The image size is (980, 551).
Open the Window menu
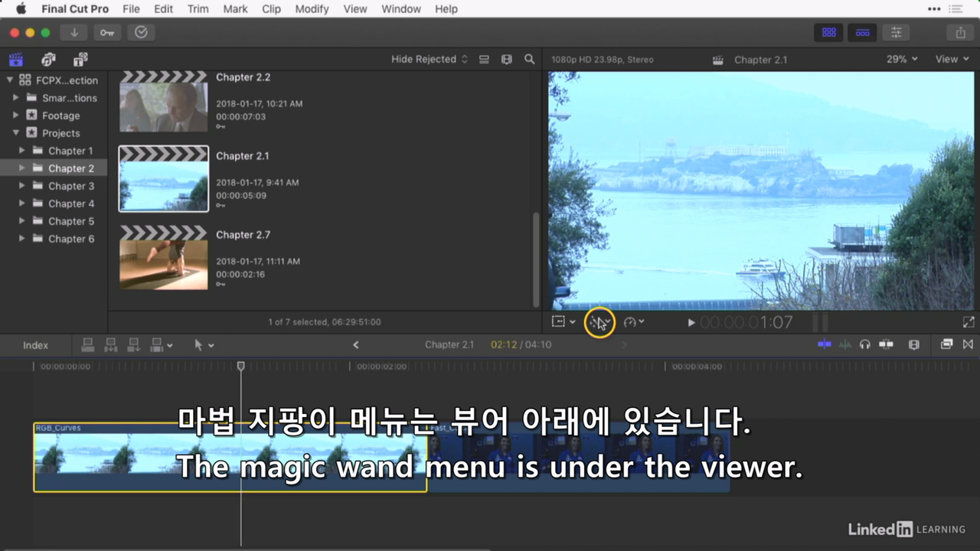[401, 9]
